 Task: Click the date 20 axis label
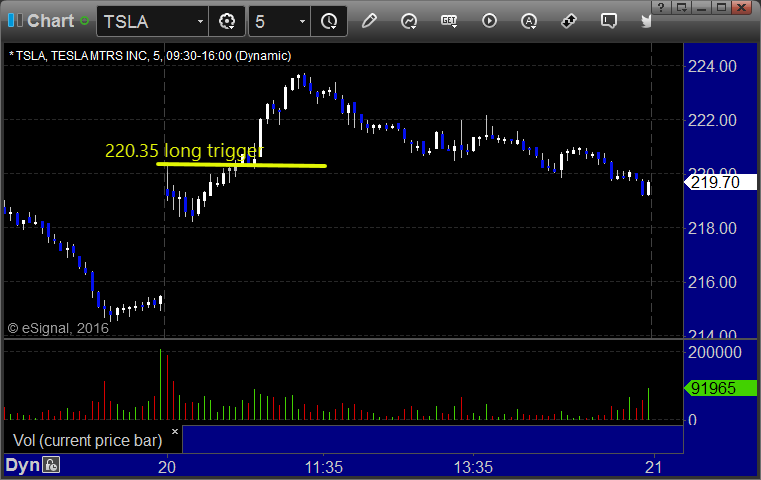(x=167, y=467)
